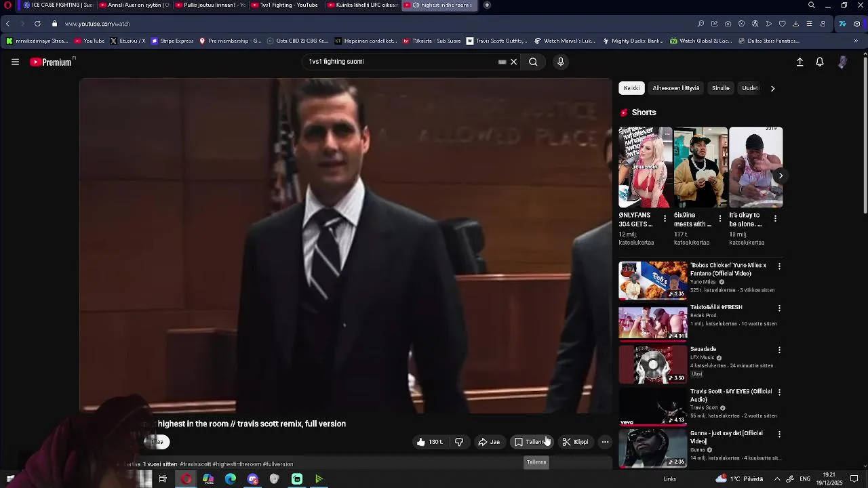Open Taisto&Äliä #FRESH video thumbnail
This screenshot has height=488, width=868.
click(653, 323)
